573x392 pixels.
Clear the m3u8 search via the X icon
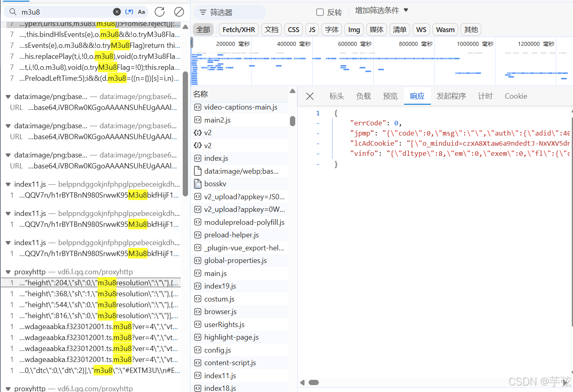[x=117, y=11]
